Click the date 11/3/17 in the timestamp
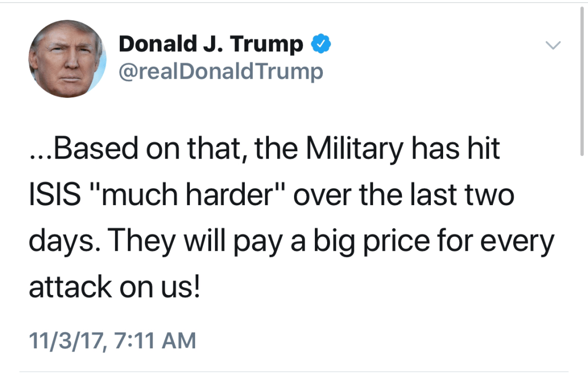The height and width of the screenshot is (381, 588). coord(64,340)
